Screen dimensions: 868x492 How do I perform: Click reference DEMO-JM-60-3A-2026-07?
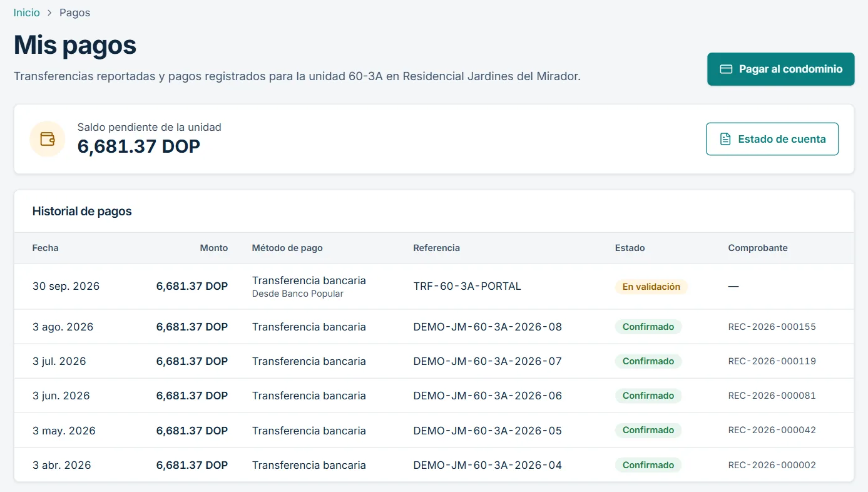click(x=488, y=361)
